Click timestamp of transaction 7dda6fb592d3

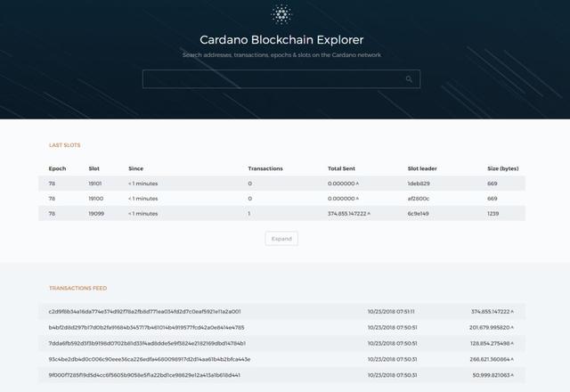click(392, 343)
